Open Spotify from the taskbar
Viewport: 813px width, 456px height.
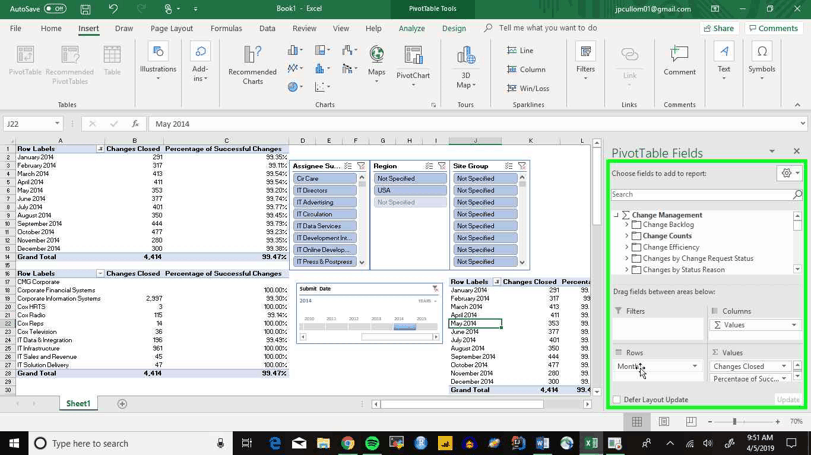tap(372, 444)
